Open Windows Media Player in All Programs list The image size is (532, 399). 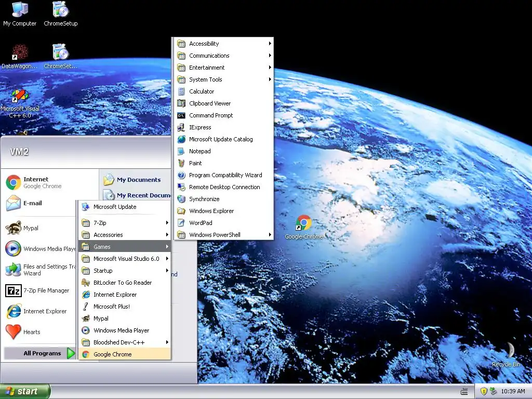[125, 330]
